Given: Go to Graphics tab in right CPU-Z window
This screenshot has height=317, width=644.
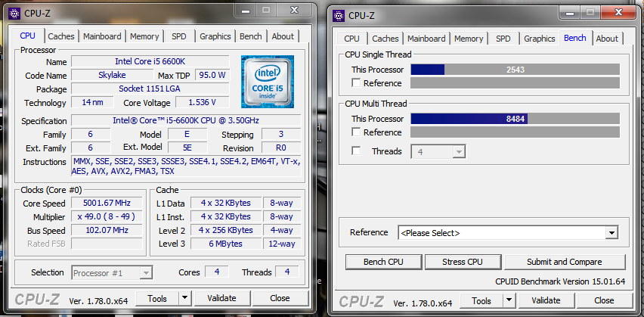Looking at the screenshot, I should point(539,39).
